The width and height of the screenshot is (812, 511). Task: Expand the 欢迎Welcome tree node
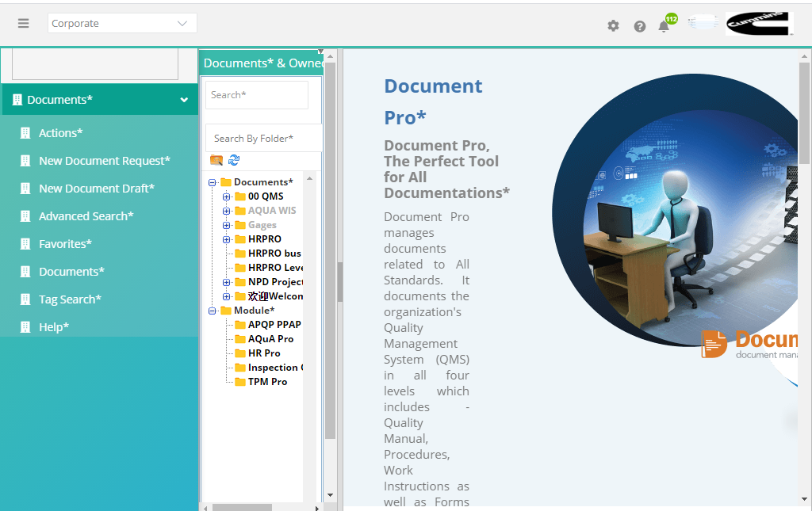point(226,296)
